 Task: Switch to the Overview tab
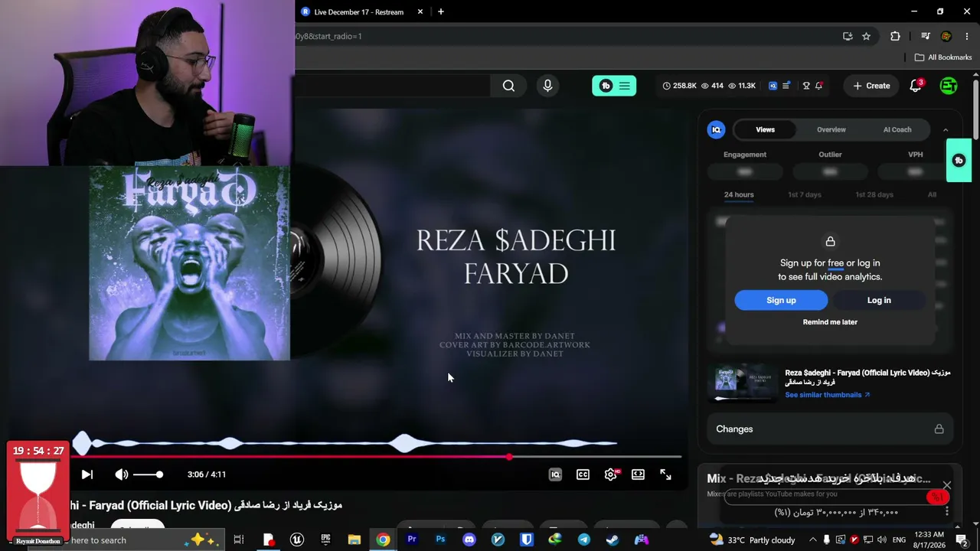tap(831, 129)
